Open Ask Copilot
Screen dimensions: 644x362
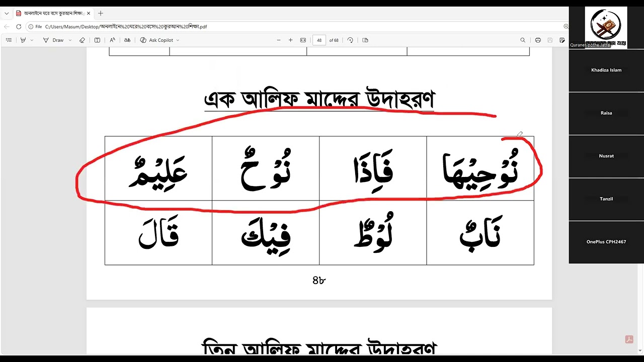click(x=156, y=40)
